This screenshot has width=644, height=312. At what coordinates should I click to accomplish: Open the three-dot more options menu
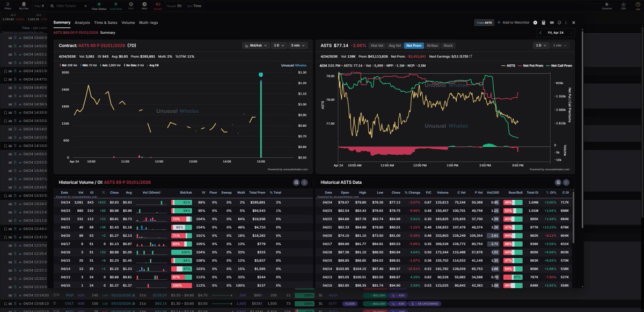566,23
